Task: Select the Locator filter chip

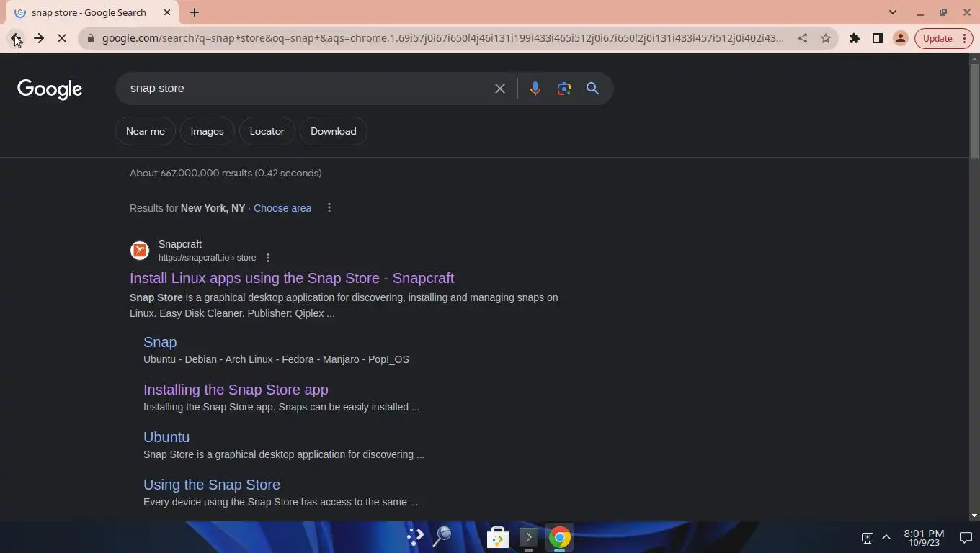Action: point(267,131)
